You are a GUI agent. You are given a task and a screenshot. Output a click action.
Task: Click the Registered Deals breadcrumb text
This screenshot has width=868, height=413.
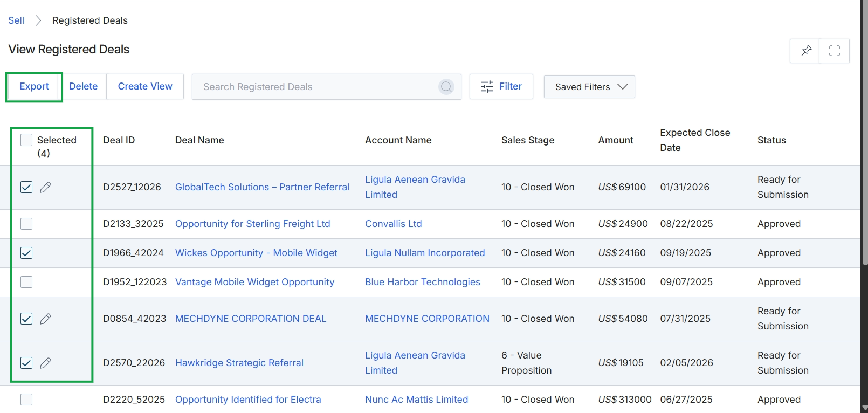pos(90,20)
